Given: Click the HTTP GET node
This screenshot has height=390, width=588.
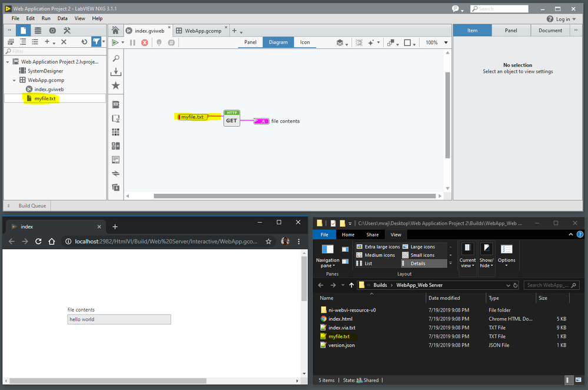Looking at the screenshot, I should click(232, 118).
